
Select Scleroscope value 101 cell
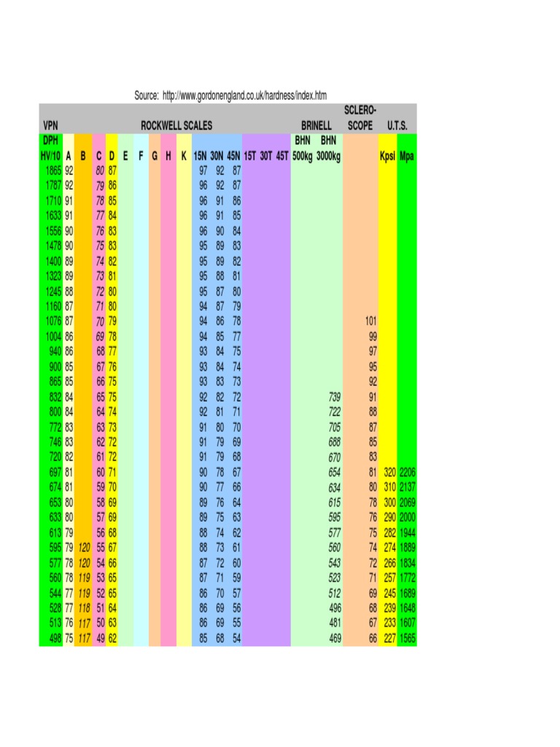pyautogui.click(x=371, y=321)
